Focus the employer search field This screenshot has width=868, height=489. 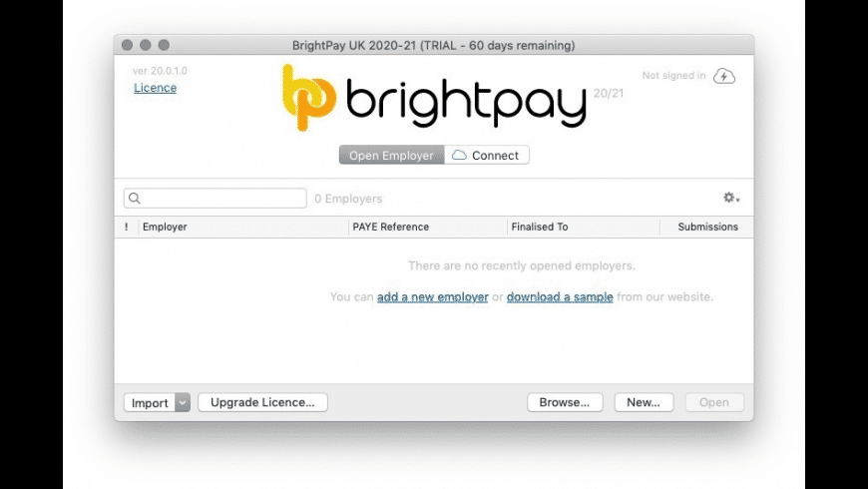[216, 199]
